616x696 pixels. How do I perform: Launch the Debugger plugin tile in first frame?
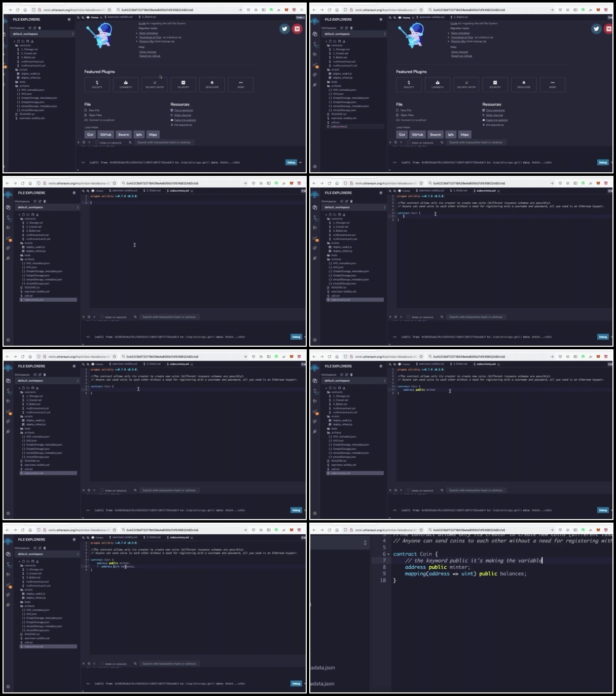pyautogui.click(x=212, y=84)
